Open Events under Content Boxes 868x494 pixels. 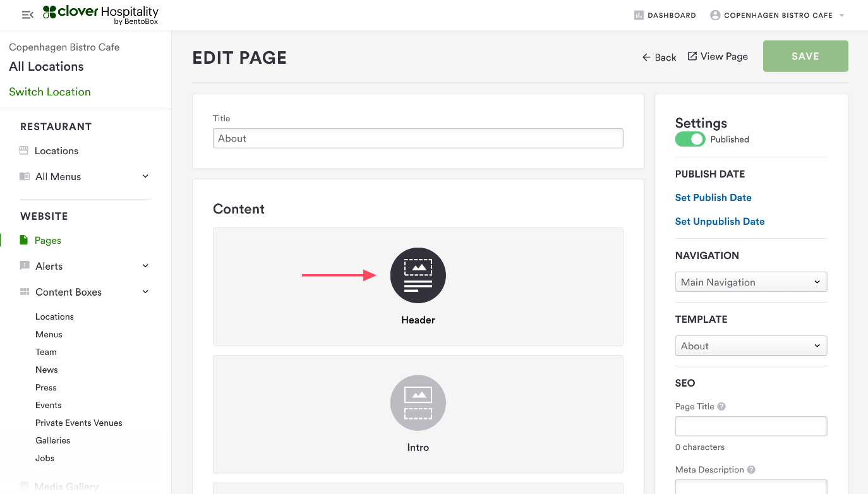49,405
